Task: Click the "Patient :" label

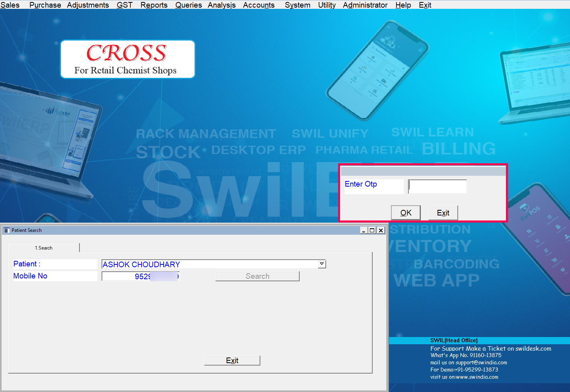Action: [27, 264]
